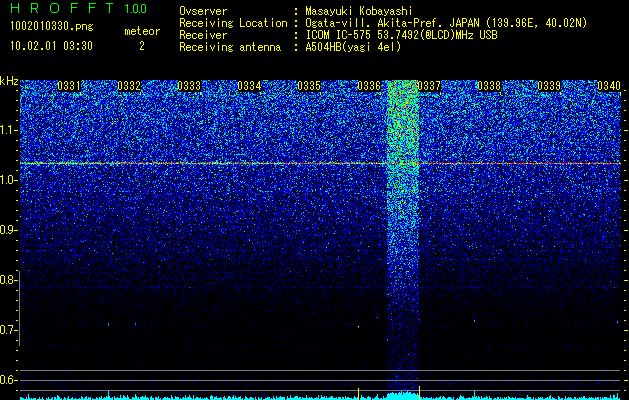Click the 0337 time marker

tap(429, 85)
